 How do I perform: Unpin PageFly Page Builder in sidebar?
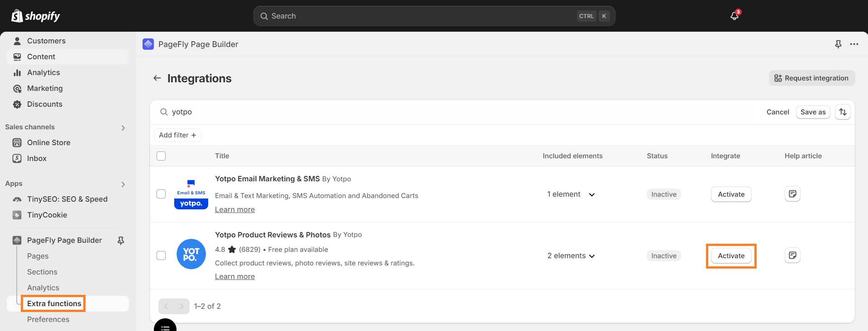pos(121,241)
